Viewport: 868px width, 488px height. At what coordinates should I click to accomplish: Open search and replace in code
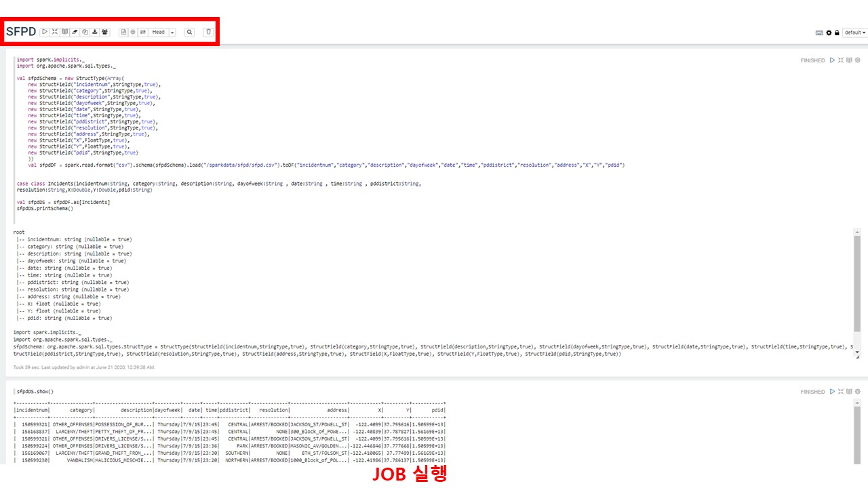[x=189, y=32]
